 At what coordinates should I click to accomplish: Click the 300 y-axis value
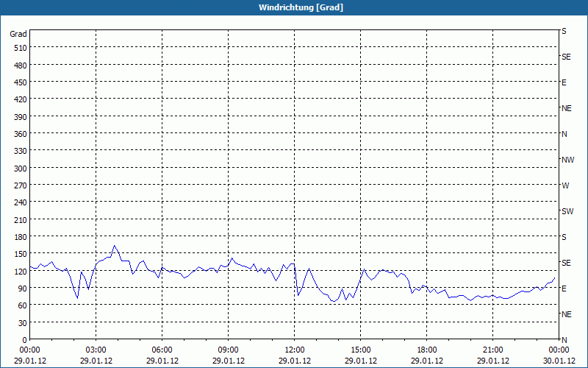tap(21, 169)
